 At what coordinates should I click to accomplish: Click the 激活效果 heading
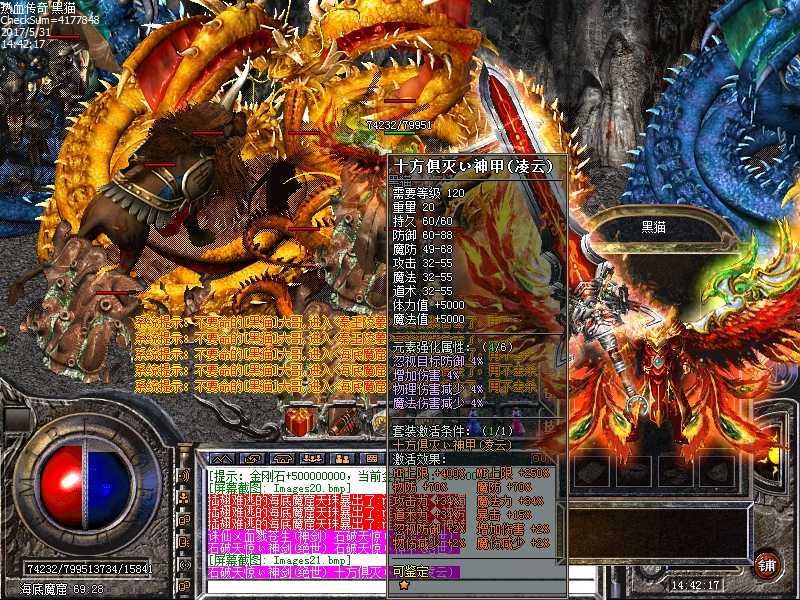tap(419, 459)
